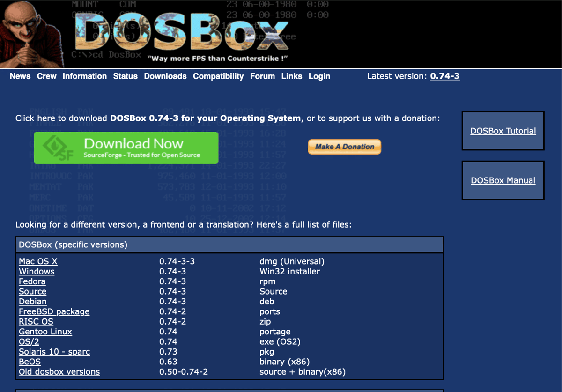Screen dimensions: 562x392
Task: Click the 'pkg' text in the Solaris row
Action: (x=267, y=352)
